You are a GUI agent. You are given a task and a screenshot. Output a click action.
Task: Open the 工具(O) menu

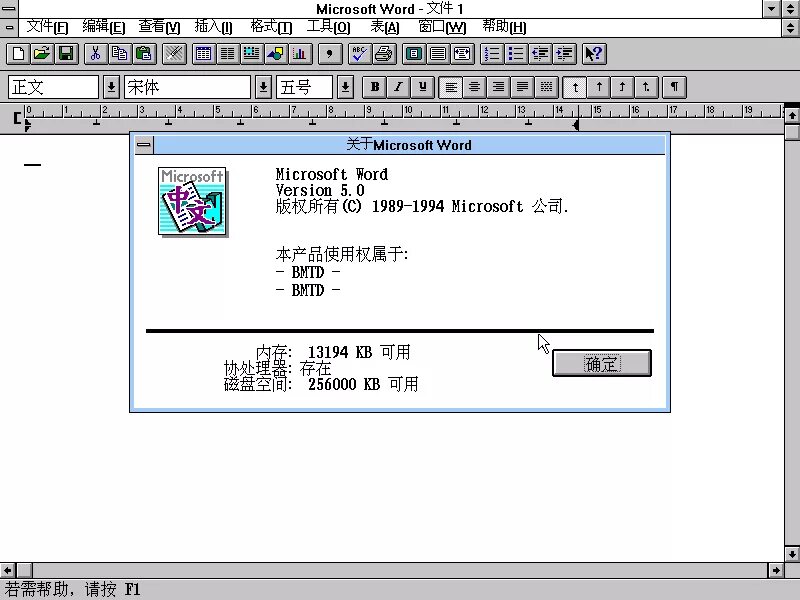click(328, 27)
